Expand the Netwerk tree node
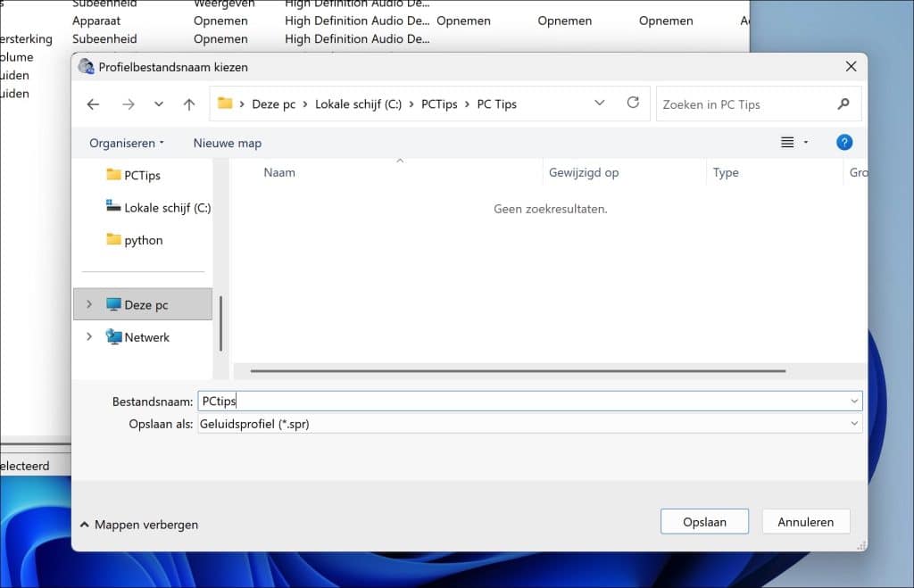 coord(89,337)
